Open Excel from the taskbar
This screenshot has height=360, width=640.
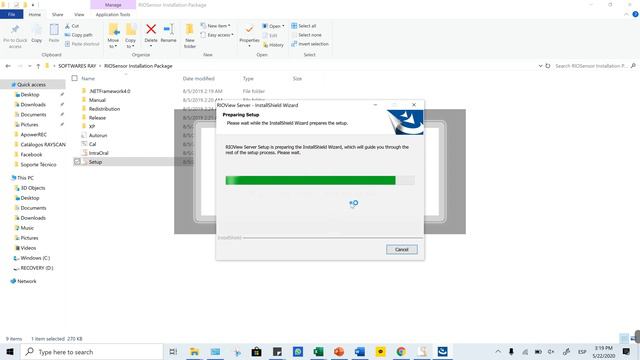(x=318, y=351)
